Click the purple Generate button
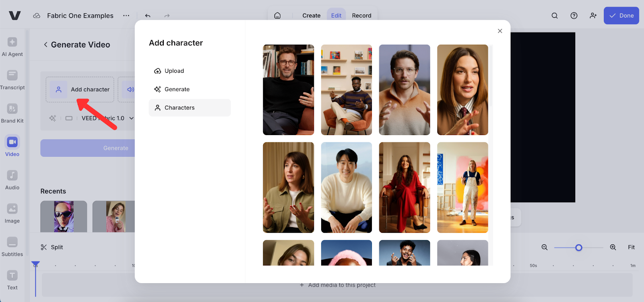This screenshot has width=644, height=302. pyautogui.click(x=88, y=148)
